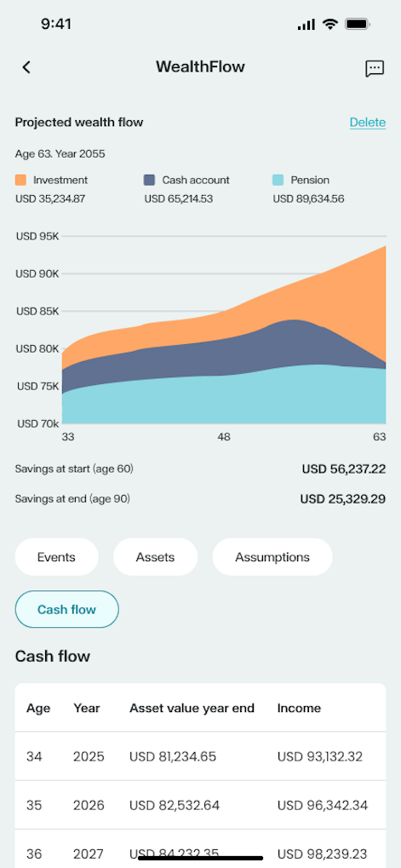This screenshot has width=401, height=868.
Task: Select the orange Investment legend swatch
Action: pyautogui.click(x=20, y=180)
